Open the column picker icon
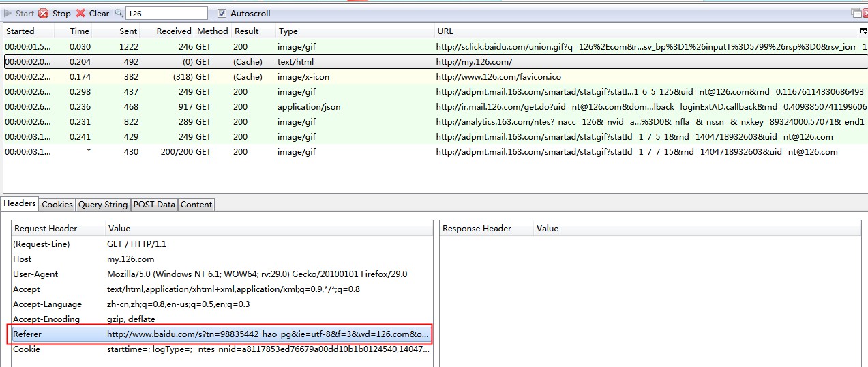This screenshot has width=868, height=367. [863, 31]
